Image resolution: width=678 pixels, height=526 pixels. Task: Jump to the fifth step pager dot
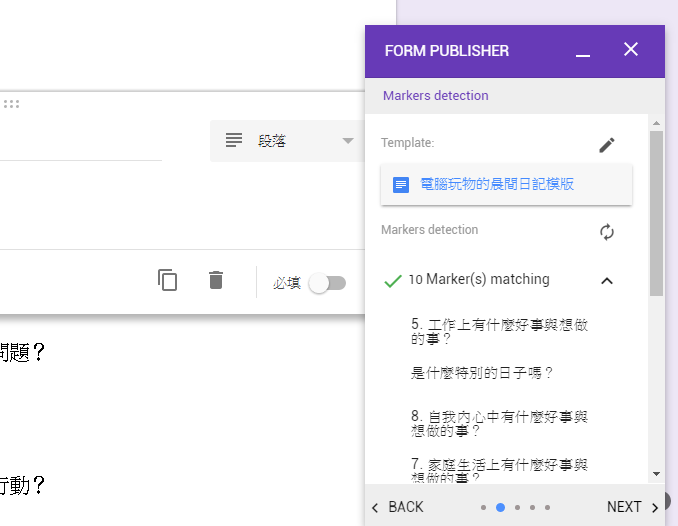click(547, 507)
